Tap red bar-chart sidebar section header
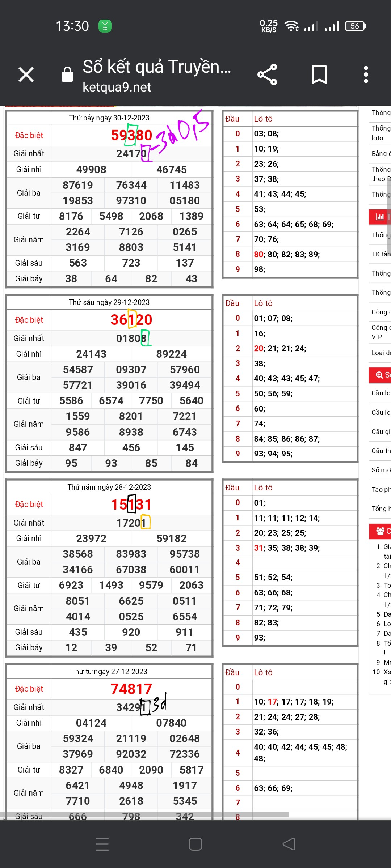The height and width of the screenshot is (868, 391). (x=380, y=217)
